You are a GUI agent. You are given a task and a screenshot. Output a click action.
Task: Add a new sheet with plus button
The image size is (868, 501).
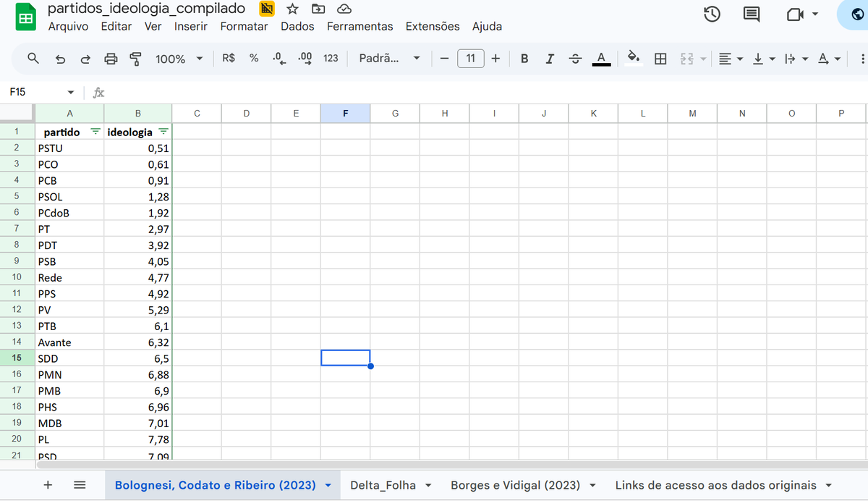point(48,485)
